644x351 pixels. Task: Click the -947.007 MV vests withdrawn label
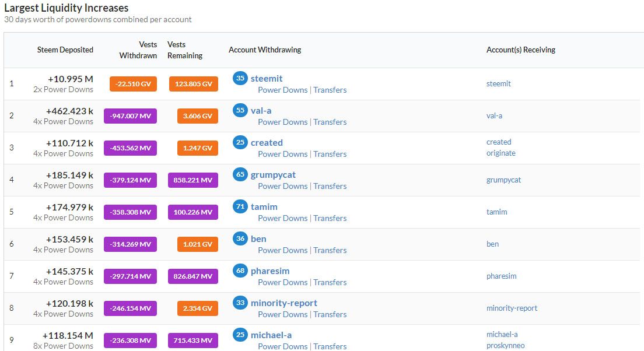click(x=130, y=116)
